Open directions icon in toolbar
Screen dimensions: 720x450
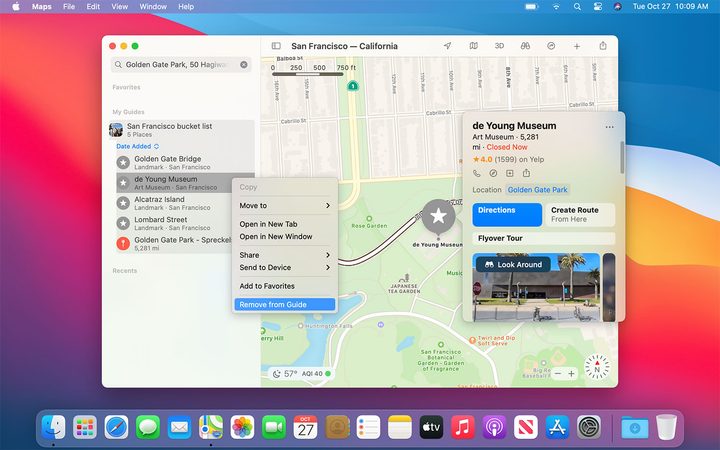click(x=551, y=46)
